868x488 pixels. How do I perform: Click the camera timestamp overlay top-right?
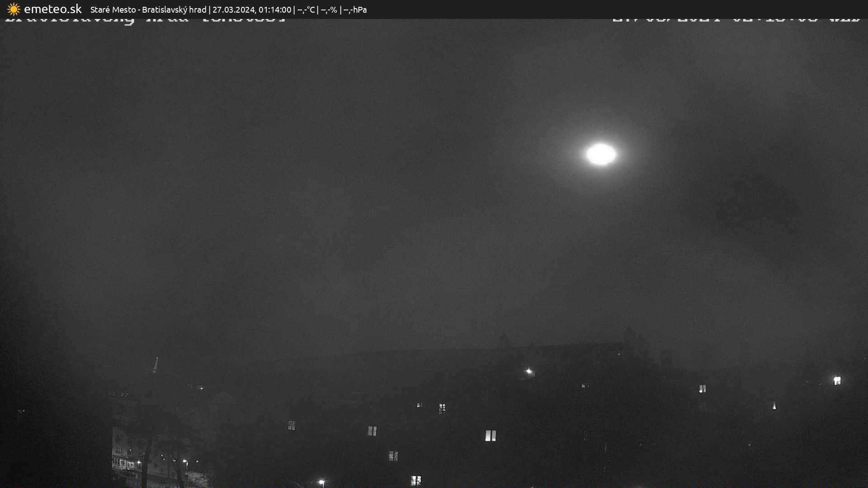click(736, 20)
